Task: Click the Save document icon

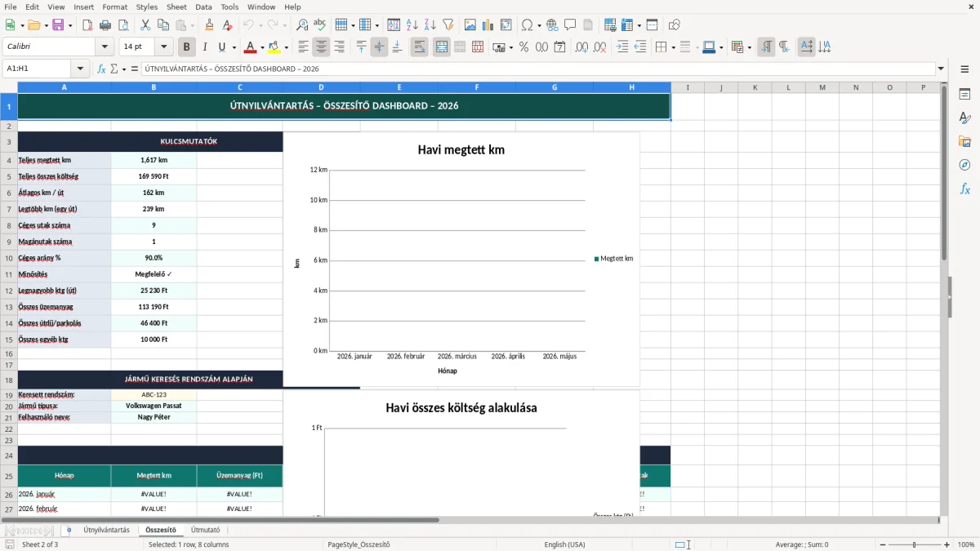Action: (58, 25)
